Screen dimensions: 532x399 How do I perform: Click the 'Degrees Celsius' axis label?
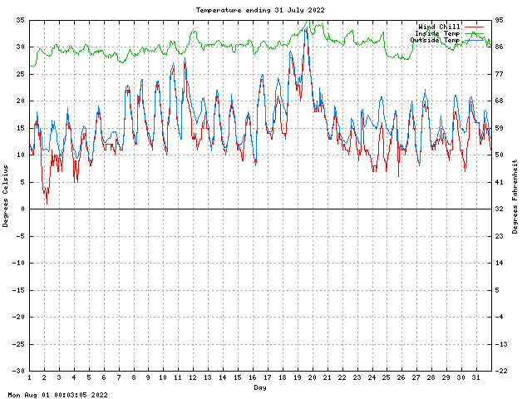(5, 196)
